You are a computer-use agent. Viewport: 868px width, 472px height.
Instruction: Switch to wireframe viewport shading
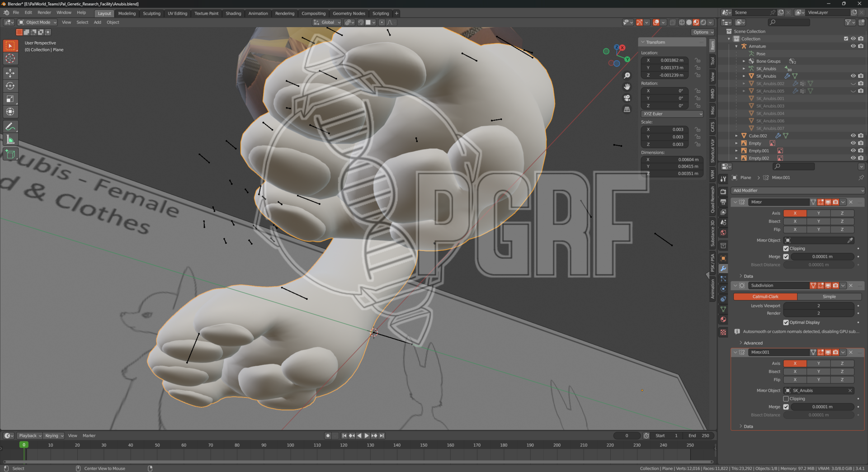click(x=682, y=22)
